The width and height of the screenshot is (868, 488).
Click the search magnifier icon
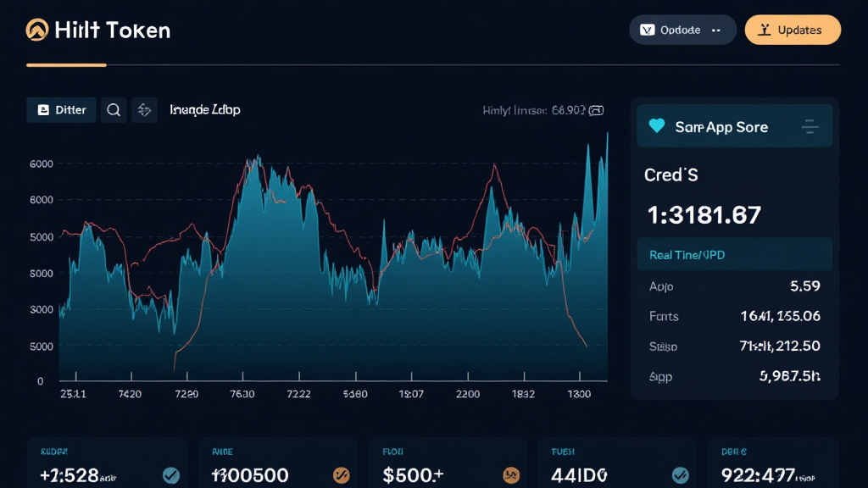tap(114, 110)
